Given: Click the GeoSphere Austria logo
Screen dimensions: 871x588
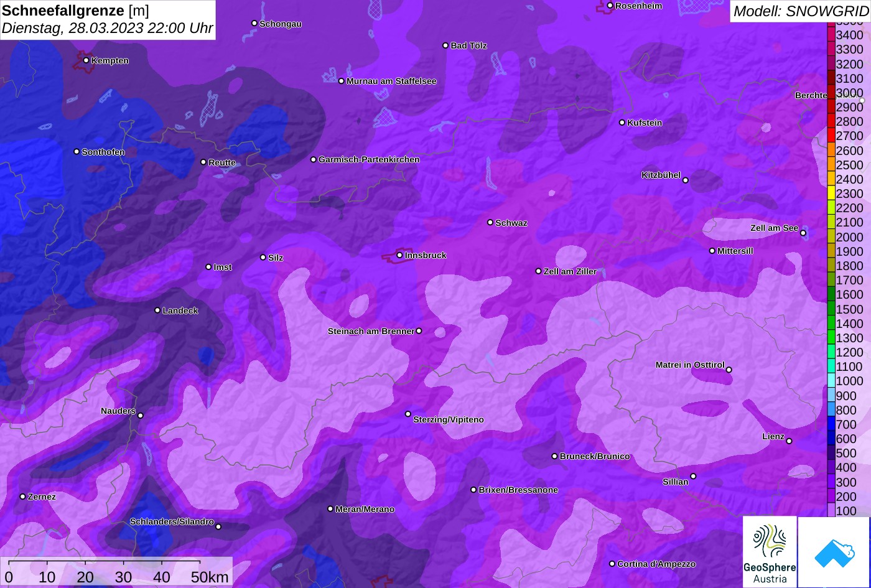Looking at the screenshot, I should pyautogui.click(x=770, y=551).
